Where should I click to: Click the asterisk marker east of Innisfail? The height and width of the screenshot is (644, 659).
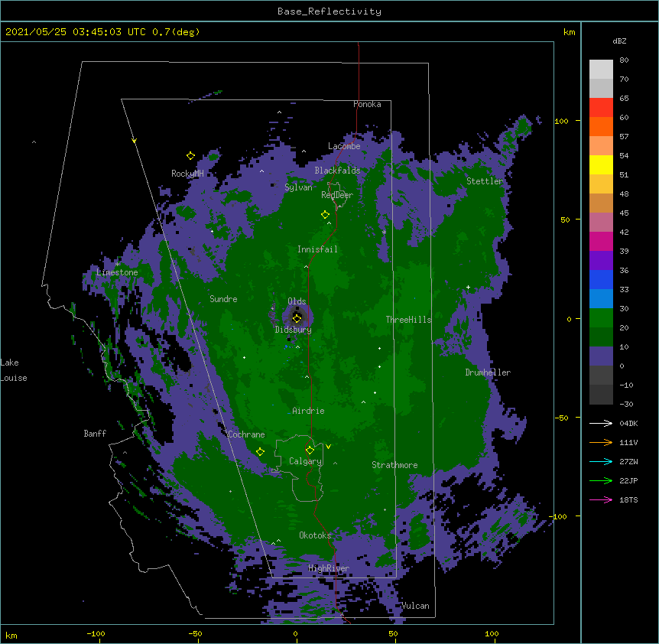coord(384,233)
